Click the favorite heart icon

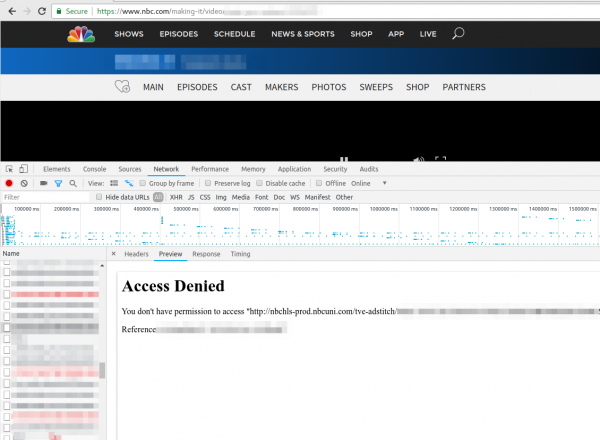tap(122, 86)
